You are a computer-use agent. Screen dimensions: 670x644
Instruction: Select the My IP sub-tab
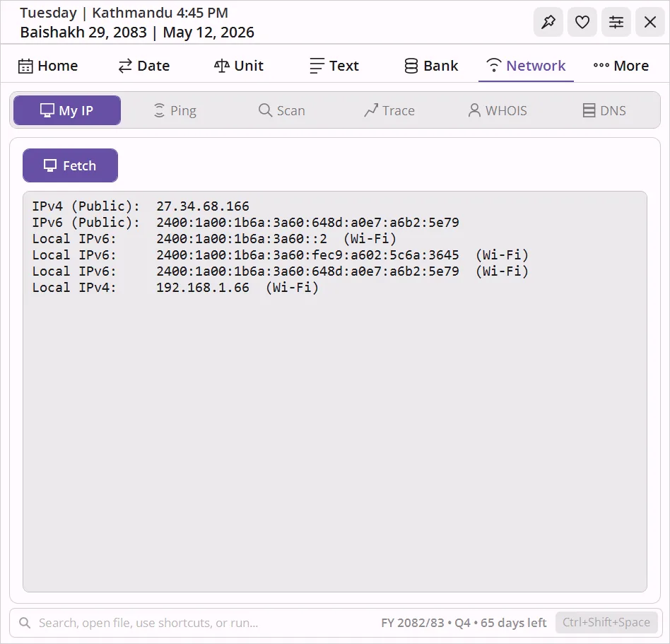[x=67, y=110]
